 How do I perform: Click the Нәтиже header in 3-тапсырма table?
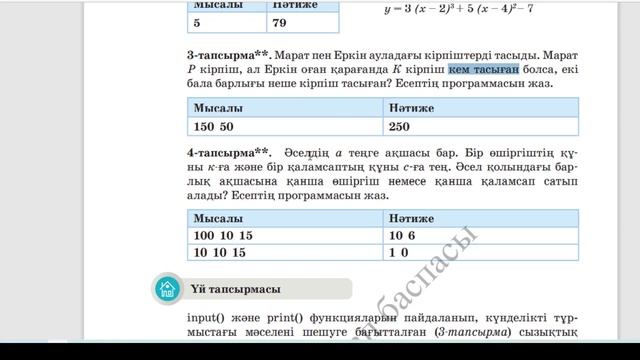(480, 108)
